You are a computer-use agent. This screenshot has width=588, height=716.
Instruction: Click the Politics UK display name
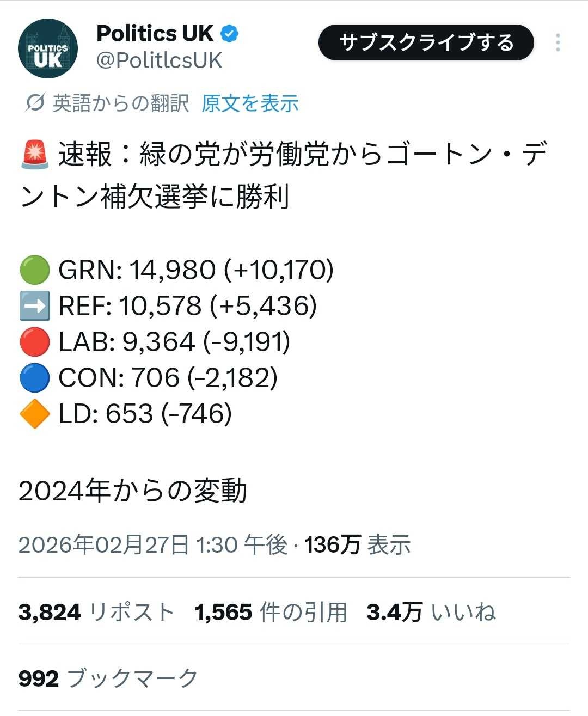tap(155, 34)
